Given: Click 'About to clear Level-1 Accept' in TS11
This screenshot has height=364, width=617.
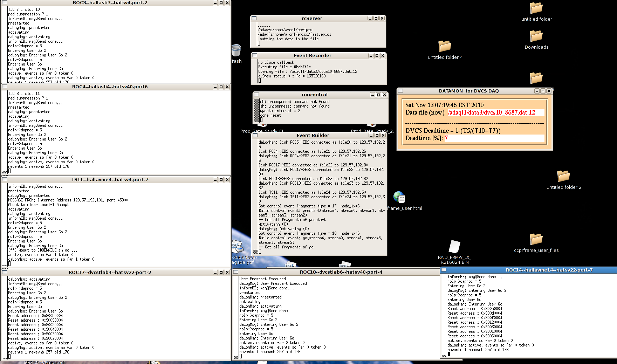Looking at the screenshot, I should (39, 205).
